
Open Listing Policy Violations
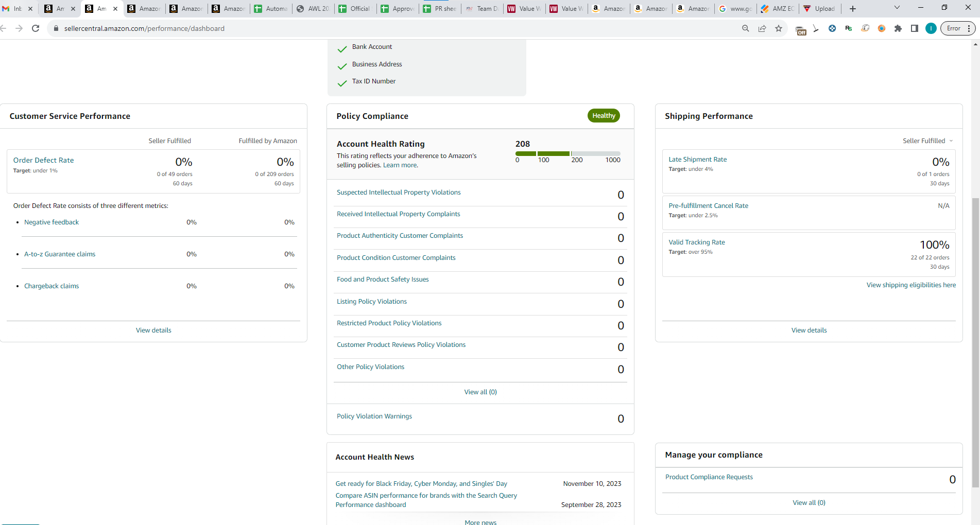pos(372,302)
